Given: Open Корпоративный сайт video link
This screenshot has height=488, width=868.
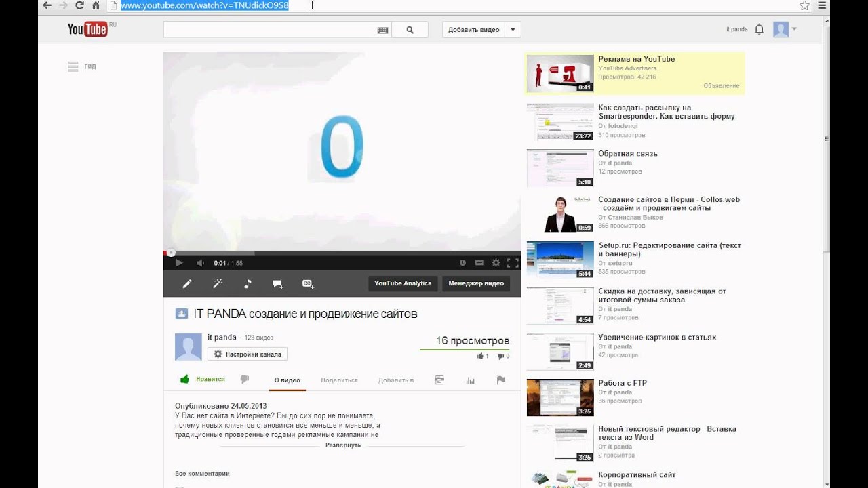Looking at the screenshot, I should (637, 475).
